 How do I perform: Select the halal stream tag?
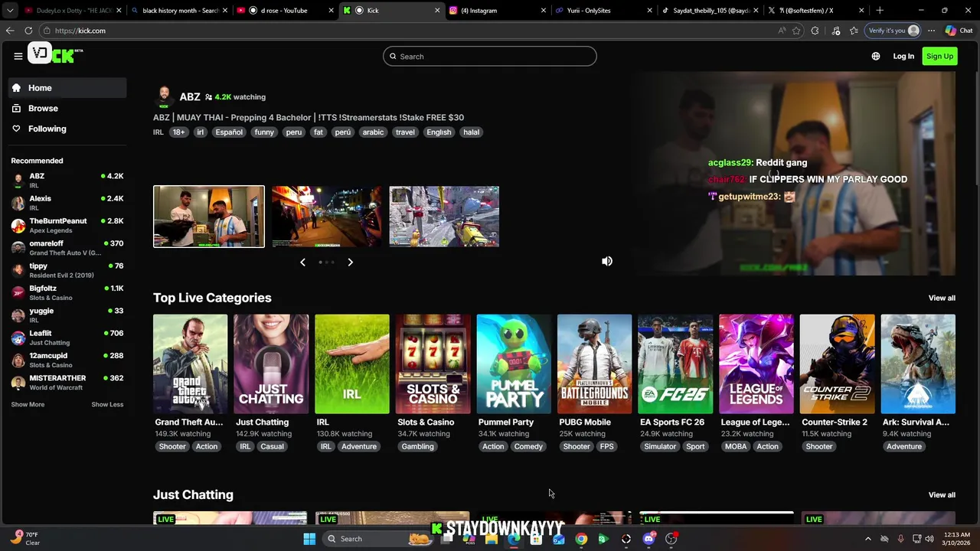click(471, 132)
